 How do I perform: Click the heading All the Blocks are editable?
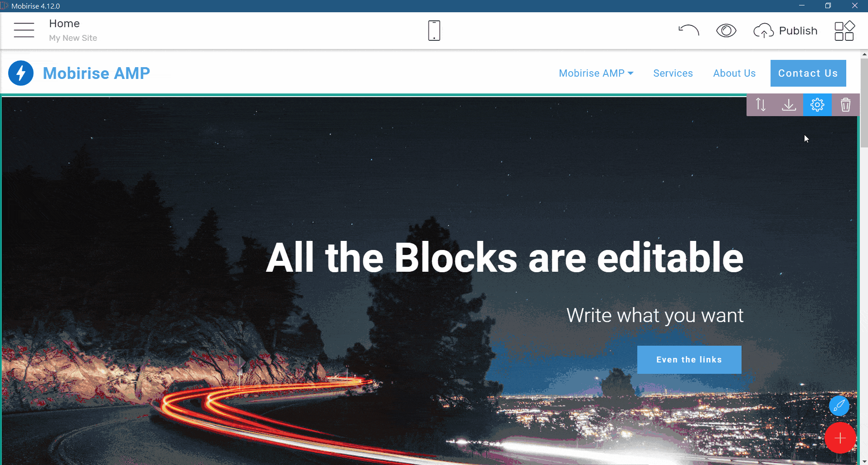point(504,258)
